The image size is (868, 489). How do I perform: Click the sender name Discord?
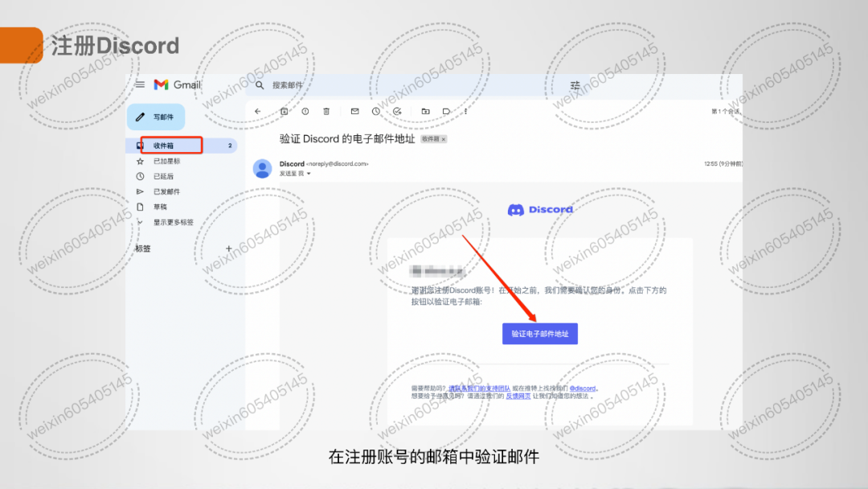click(292, 164)
